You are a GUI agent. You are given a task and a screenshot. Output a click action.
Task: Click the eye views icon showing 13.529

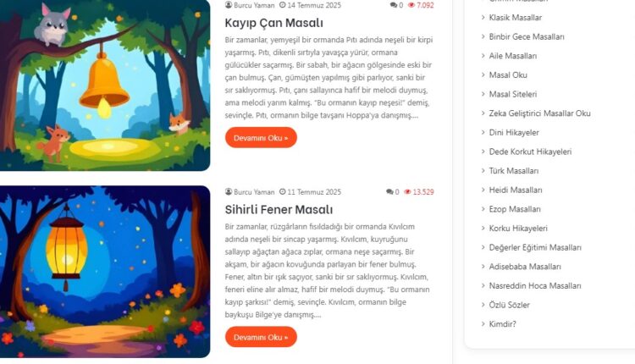[407, 192]
